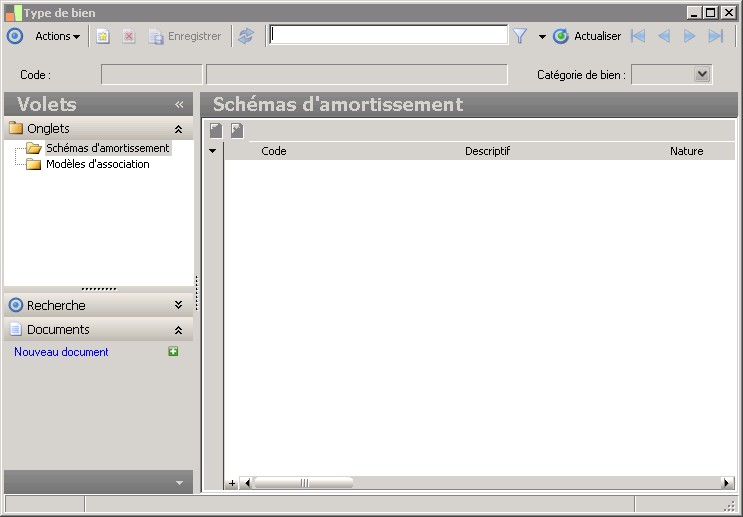Click the horizontal scrollbar thumb
This screenshot has height=517, width=743.
point(304,483)
